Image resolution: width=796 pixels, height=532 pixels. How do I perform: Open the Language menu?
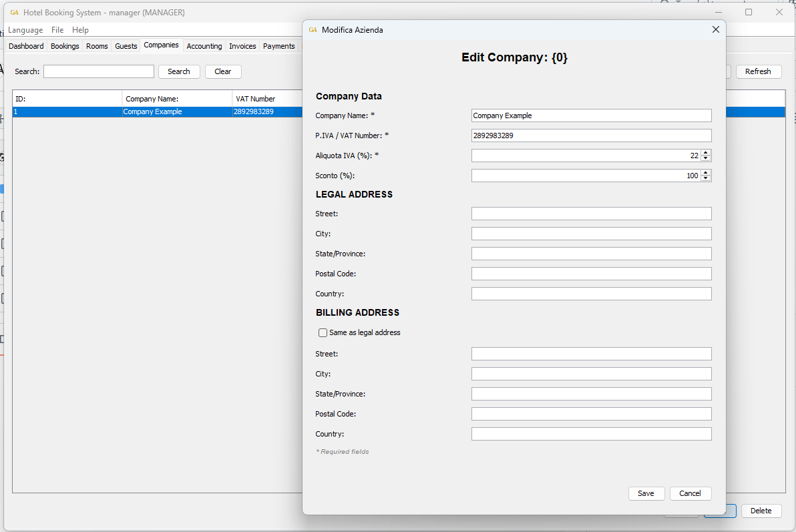[25, 30]
